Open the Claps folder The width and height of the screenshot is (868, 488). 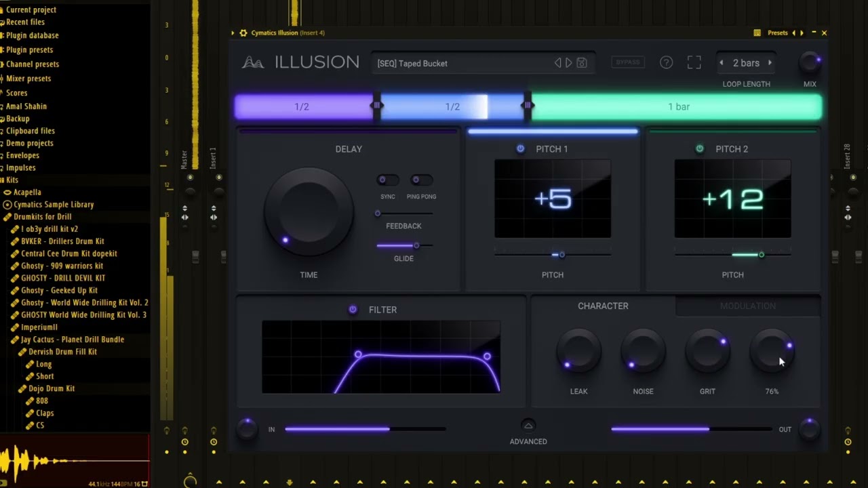tap(45, 413)
